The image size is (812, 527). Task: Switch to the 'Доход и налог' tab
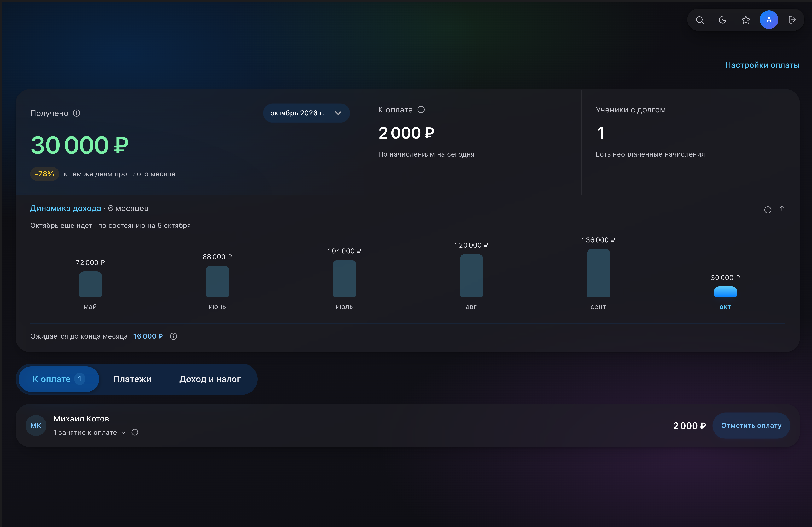coord(210,379)
